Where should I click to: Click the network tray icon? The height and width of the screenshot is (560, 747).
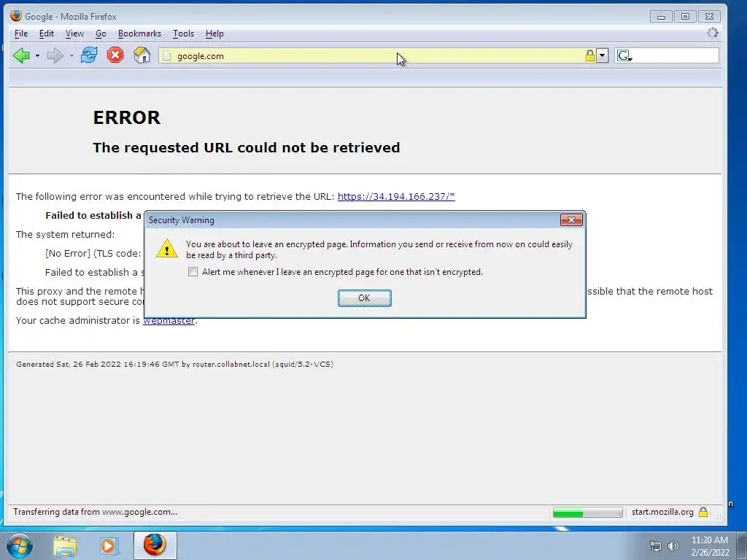click(656, 547)
